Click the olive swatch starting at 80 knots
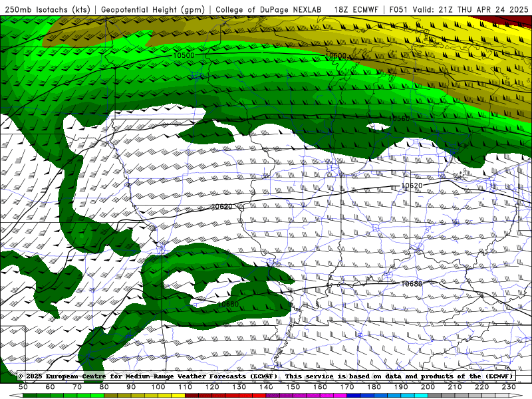The height and width of the screenshot is (399, 532). point(111,396)
